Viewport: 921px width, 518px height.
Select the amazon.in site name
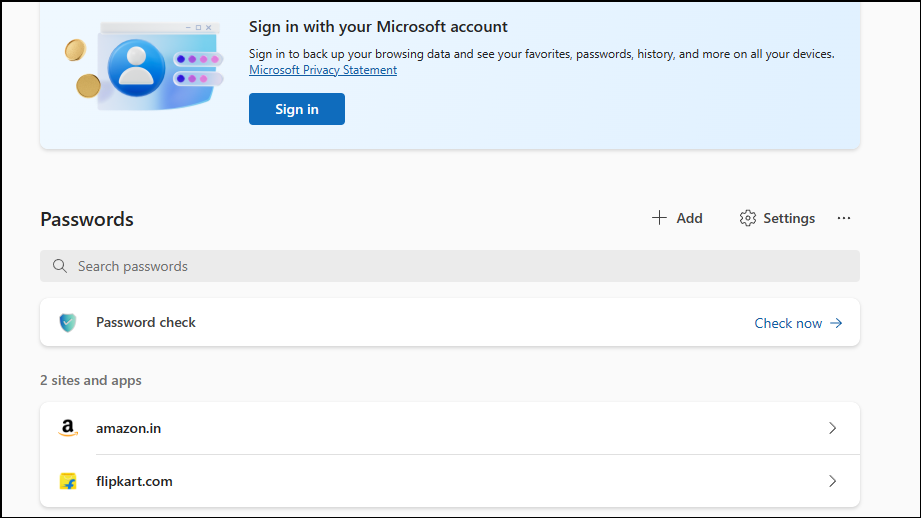pos(128,428)
